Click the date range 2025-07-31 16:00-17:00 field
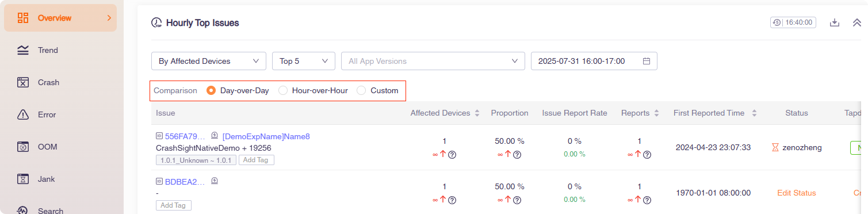 coord(594,61)
